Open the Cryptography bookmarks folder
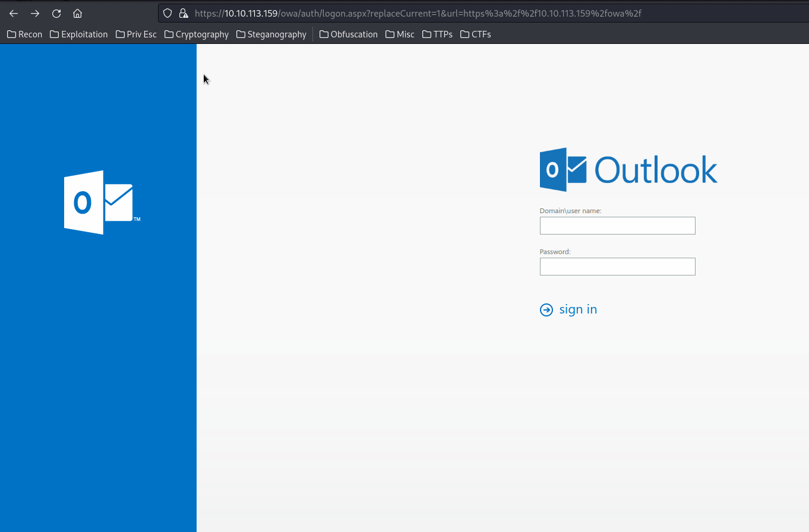 pos(197,34)
